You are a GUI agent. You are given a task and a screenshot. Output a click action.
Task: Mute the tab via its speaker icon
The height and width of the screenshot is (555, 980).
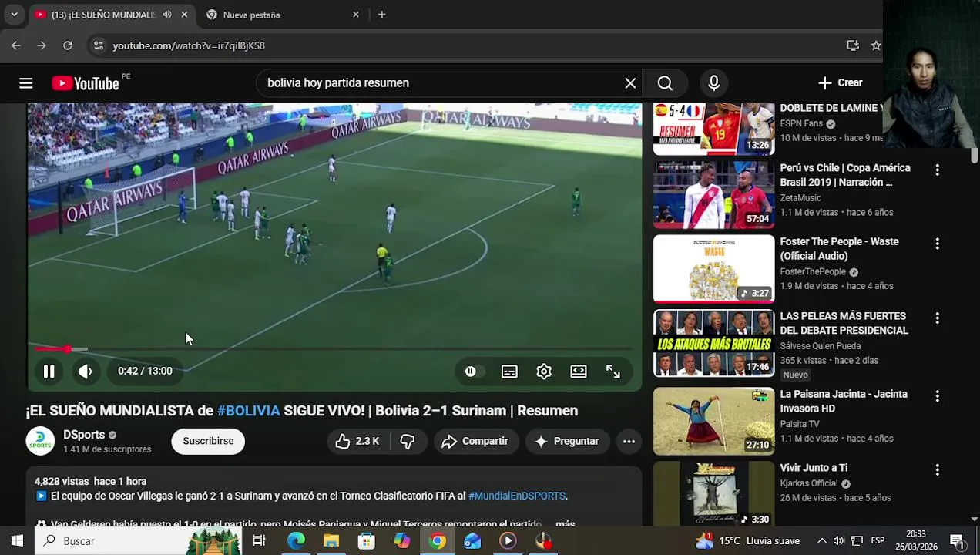(x=167, y=15)
